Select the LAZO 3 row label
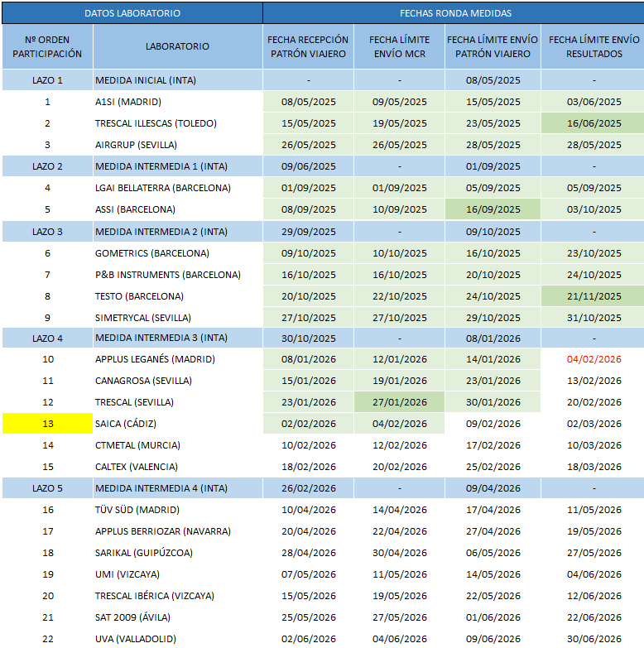 (47, 232)
